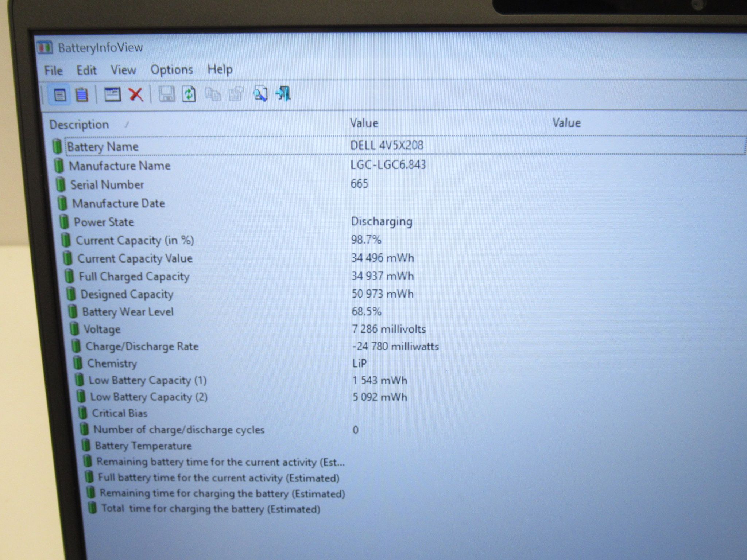Image resolution: width=747 pixels, height=560 pixels.
Task: Select the Manufacture Date row
Action: [402, 203]
